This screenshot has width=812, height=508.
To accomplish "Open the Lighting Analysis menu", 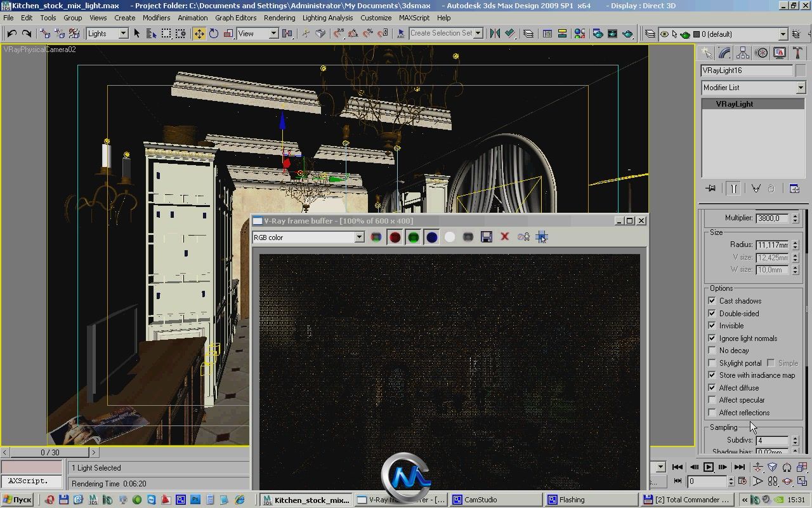I will point(327,18).
